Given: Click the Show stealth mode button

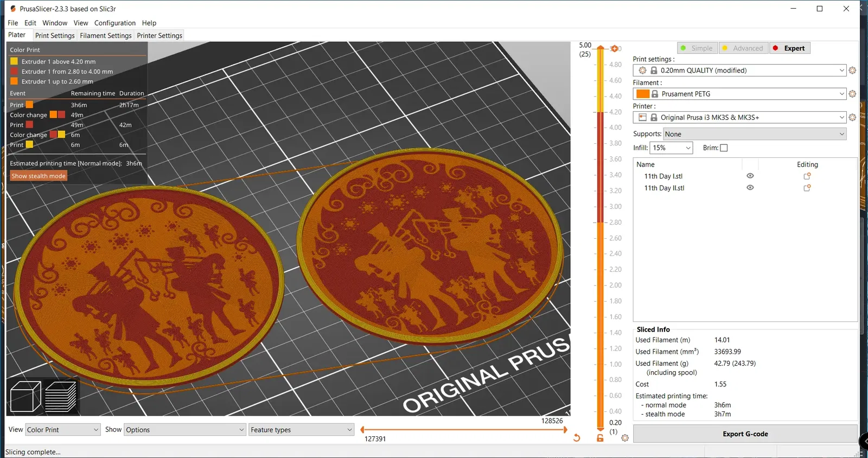Looking at the screenshot, I should coord(39,176).
